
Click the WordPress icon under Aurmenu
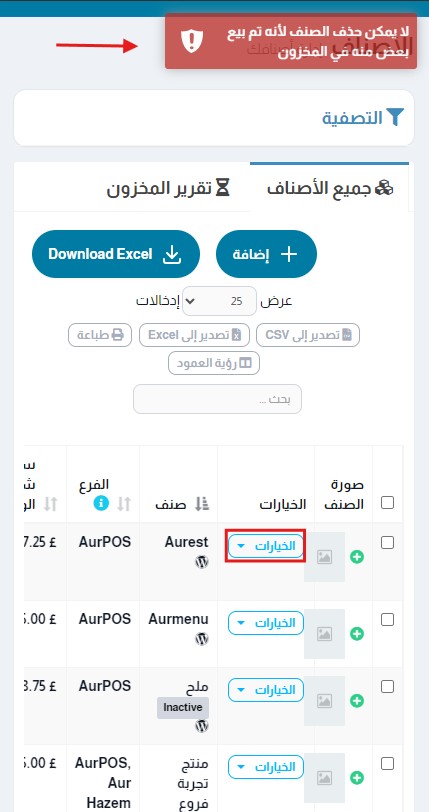point(202,639)
